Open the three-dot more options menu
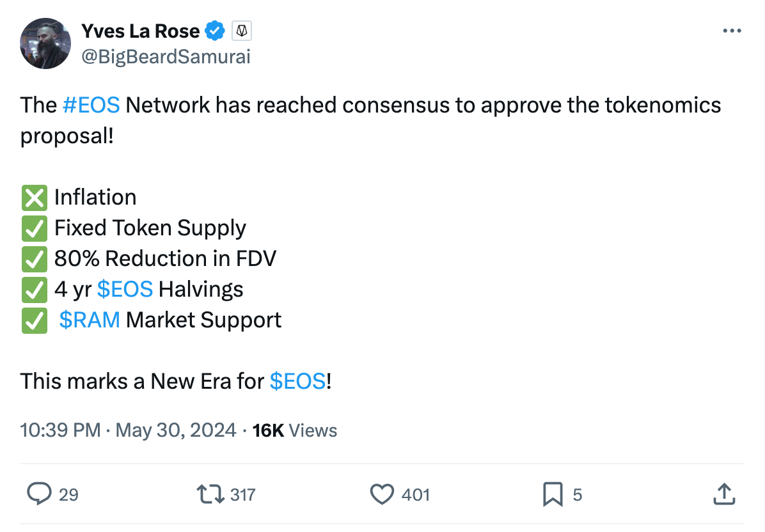The width and height of the screenshot is (765, 532). click(732, 31)
